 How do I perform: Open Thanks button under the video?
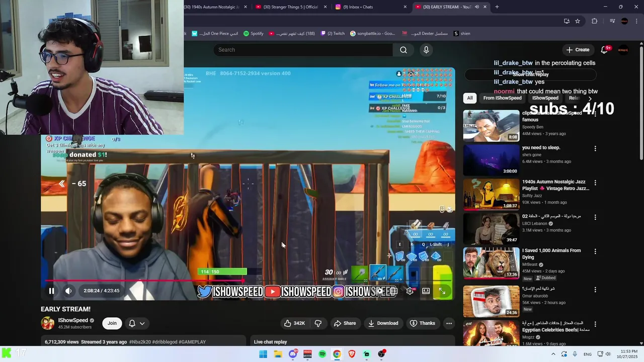point(422,323)
